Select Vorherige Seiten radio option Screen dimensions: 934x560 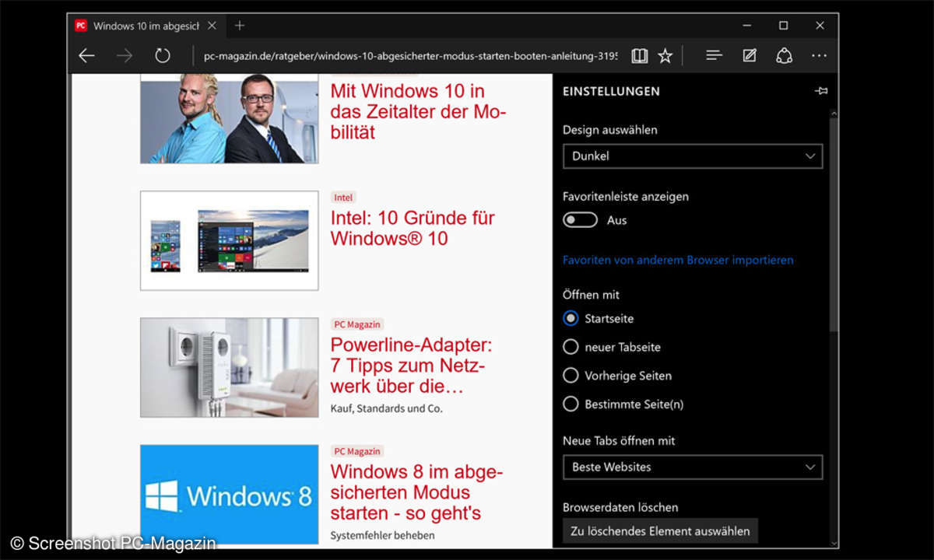571,376
